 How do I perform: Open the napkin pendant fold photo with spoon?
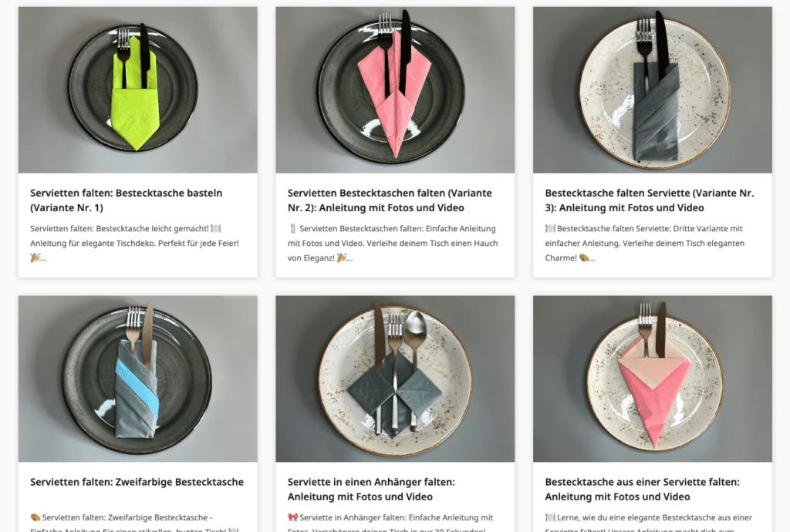(395, 379)
